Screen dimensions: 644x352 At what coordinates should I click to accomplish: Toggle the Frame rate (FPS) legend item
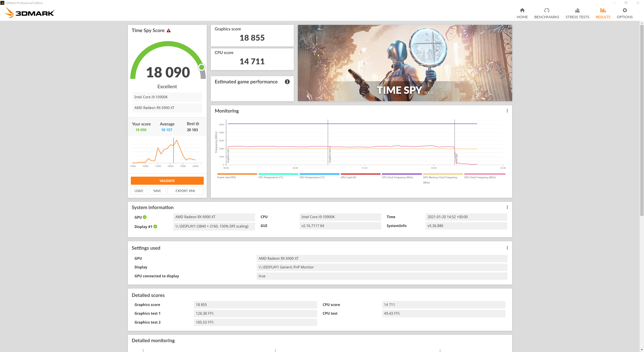point(227,177)
